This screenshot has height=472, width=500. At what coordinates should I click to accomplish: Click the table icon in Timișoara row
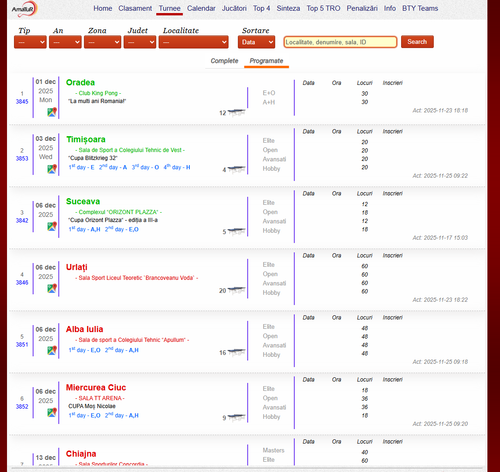(236, 170)
